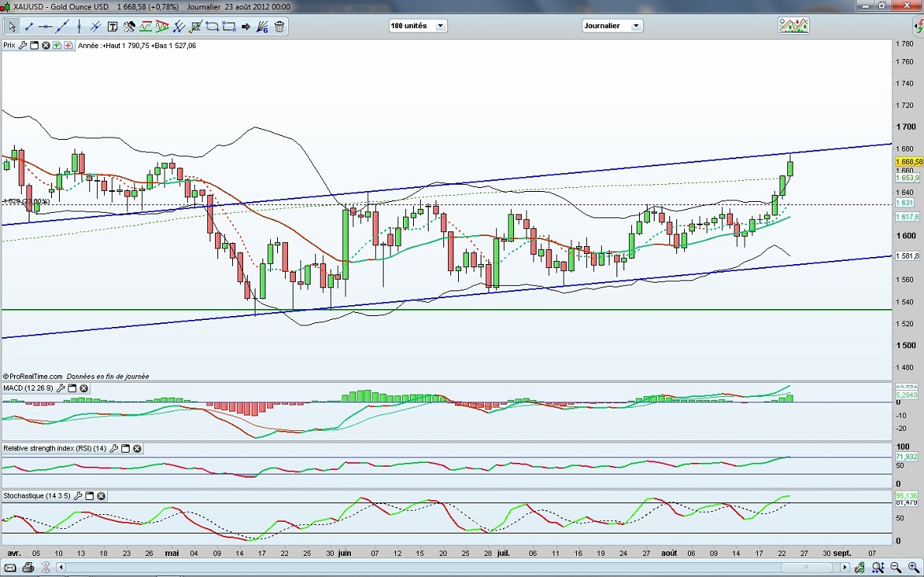The image size is (924, 577).
Task: Open MACD settings wrench icon
Action: pyautogui.click(x=60, y=388)
